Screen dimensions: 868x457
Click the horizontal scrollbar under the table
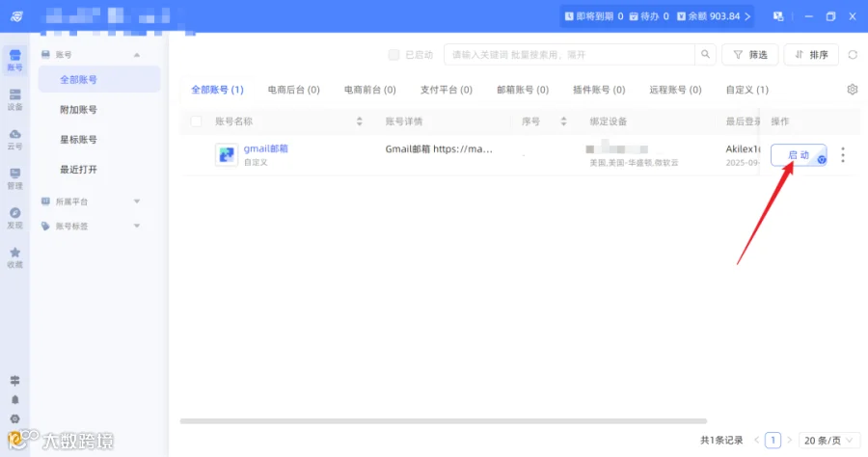tap(444, 421)
